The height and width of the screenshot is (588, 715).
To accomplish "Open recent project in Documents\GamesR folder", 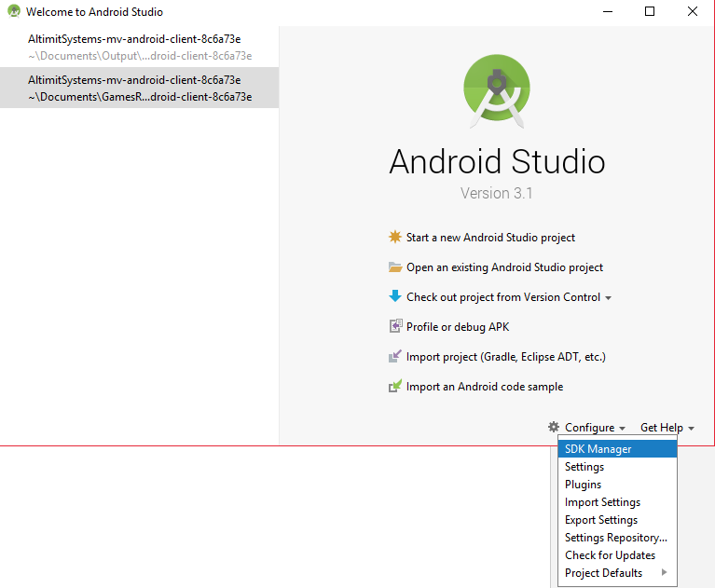I will click(139, 88).
